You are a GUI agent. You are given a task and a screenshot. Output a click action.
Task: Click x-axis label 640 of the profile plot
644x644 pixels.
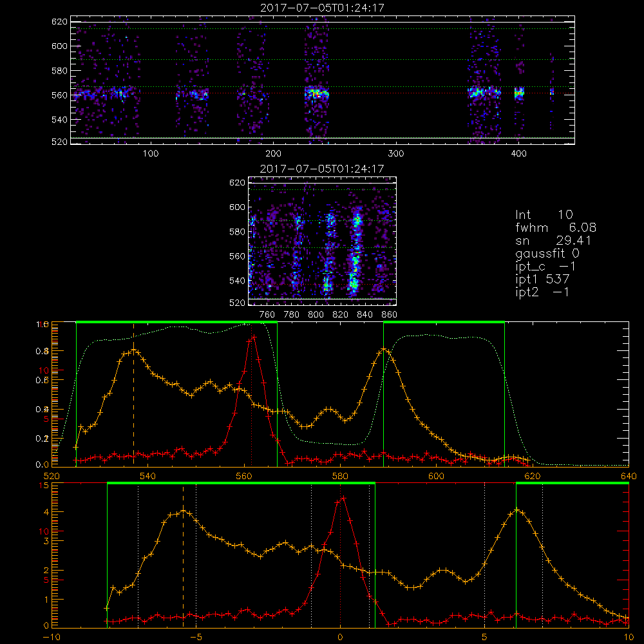point(629,477)
